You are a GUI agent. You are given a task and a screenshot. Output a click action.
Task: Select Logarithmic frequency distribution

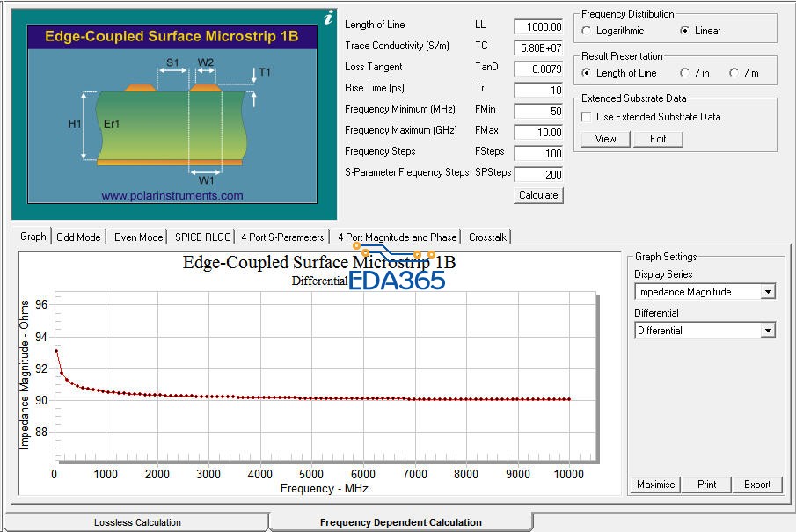pos(587,31)
